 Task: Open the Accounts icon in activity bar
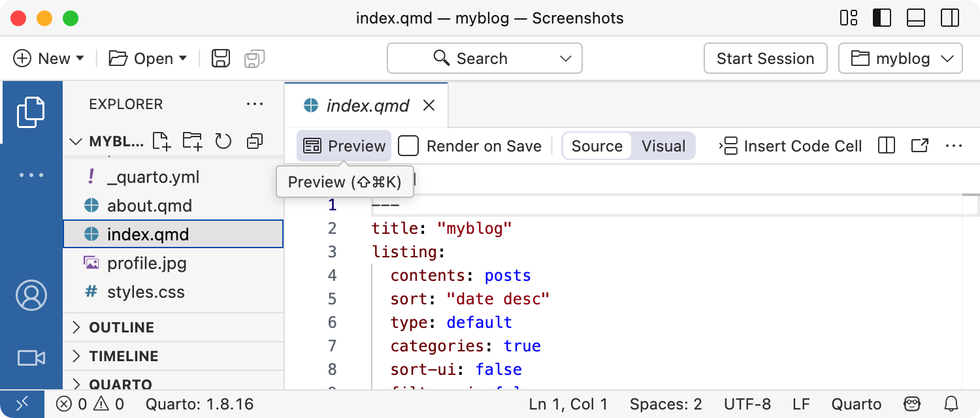point(31,295)
